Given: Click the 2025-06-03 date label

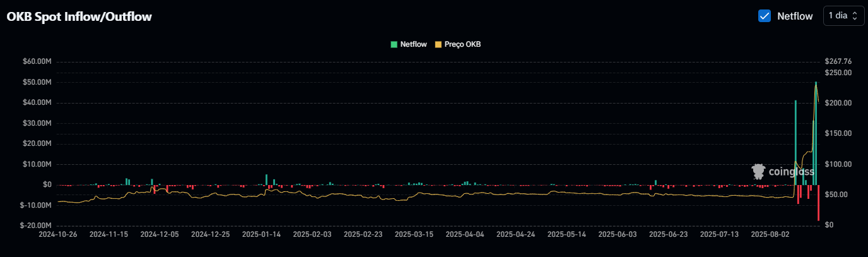Looking at the screenshot, I should 618,234.
